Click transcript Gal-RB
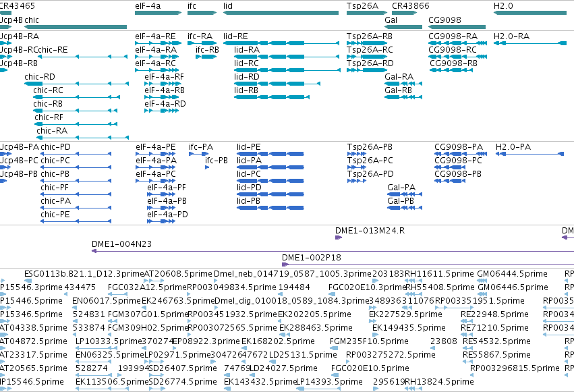The height and width of the screenshot is (392, 574). click(403, 97)
